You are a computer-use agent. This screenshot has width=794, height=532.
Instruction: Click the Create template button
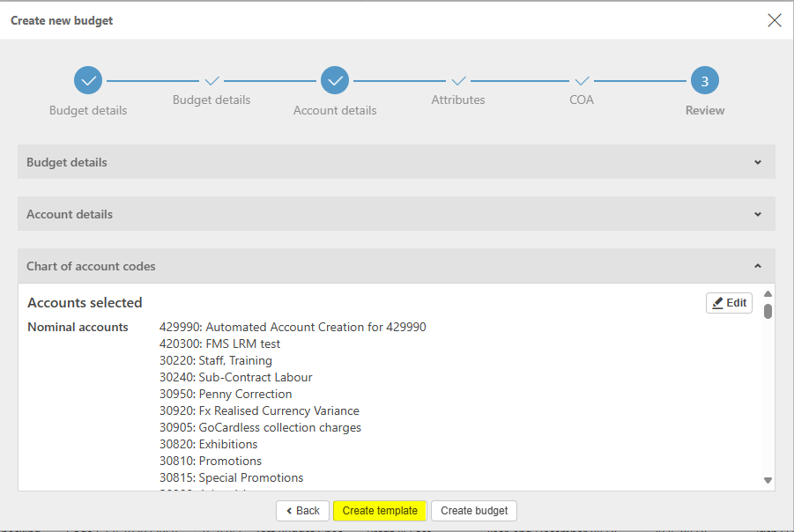click(x=380, y=511)
